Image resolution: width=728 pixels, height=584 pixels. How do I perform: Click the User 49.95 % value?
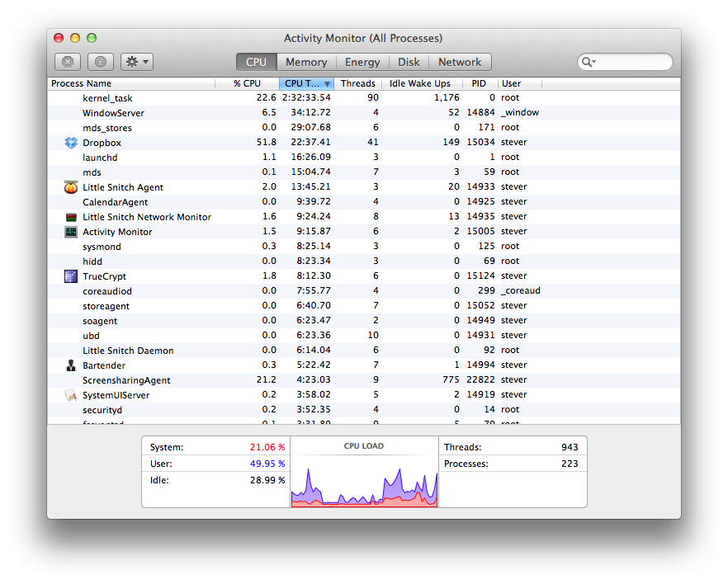(x=267, y=464)
